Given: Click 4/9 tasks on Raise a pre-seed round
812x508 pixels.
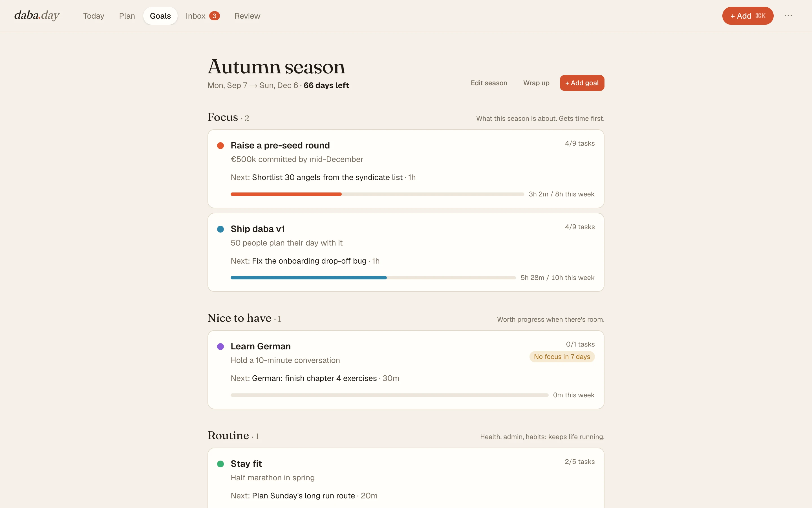Looking at the screenshot, I should coord(580,143).
